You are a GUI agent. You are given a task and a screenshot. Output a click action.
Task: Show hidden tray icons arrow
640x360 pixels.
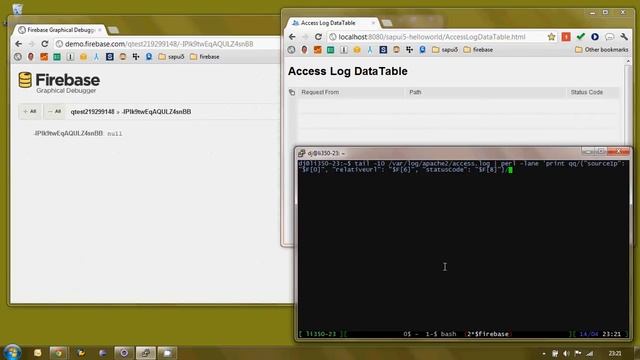click(544, 353)
